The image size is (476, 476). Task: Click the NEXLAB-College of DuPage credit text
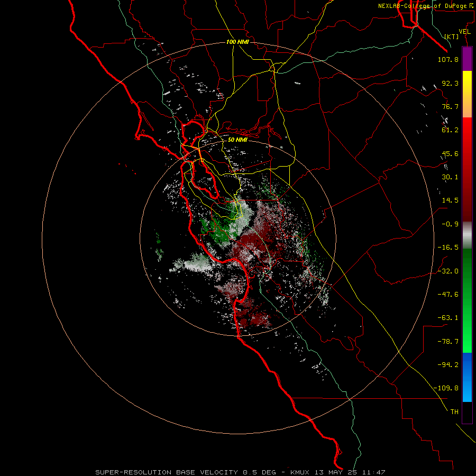pos(425,6)
